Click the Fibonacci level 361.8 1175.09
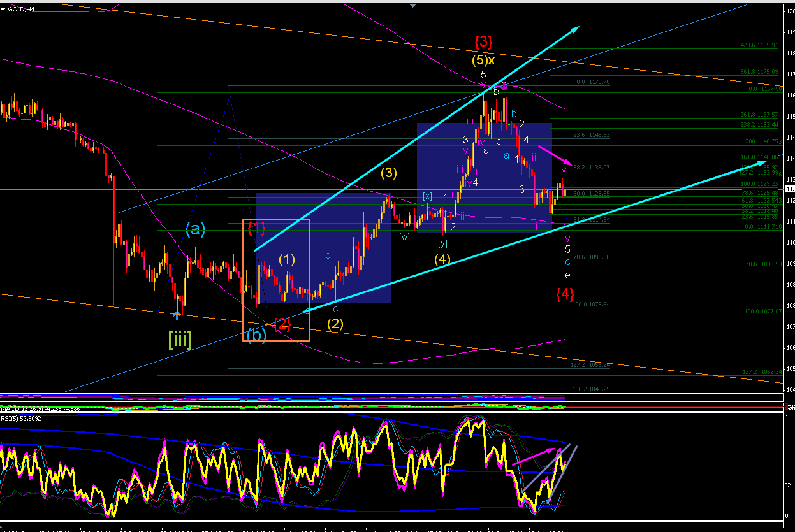Screen dimensions: 795x532 coord(759,72)
